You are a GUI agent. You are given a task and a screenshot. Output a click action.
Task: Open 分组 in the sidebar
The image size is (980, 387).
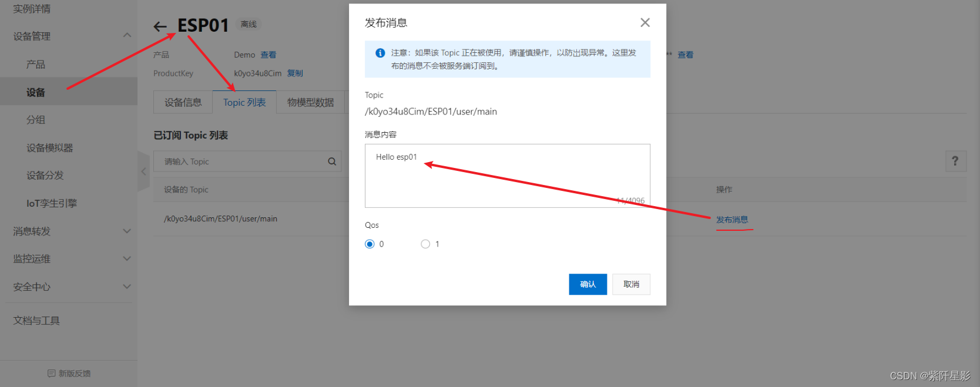(36, 120)
